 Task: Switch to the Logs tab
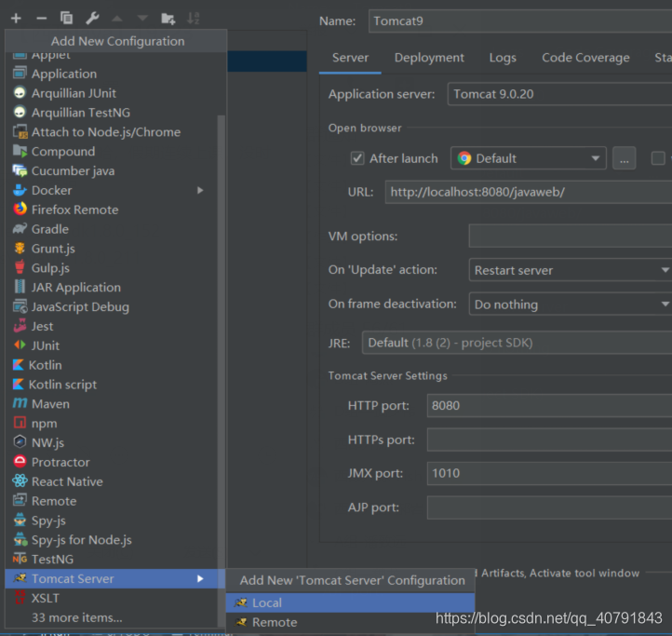(503, 58)
